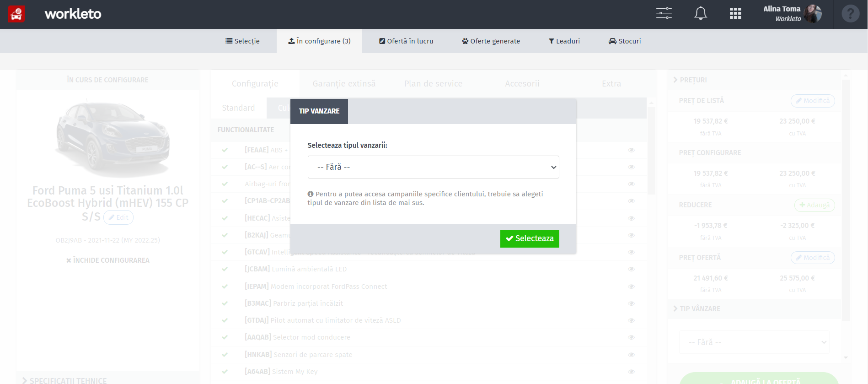Select the Standard sub-tab

click(238, 108)
